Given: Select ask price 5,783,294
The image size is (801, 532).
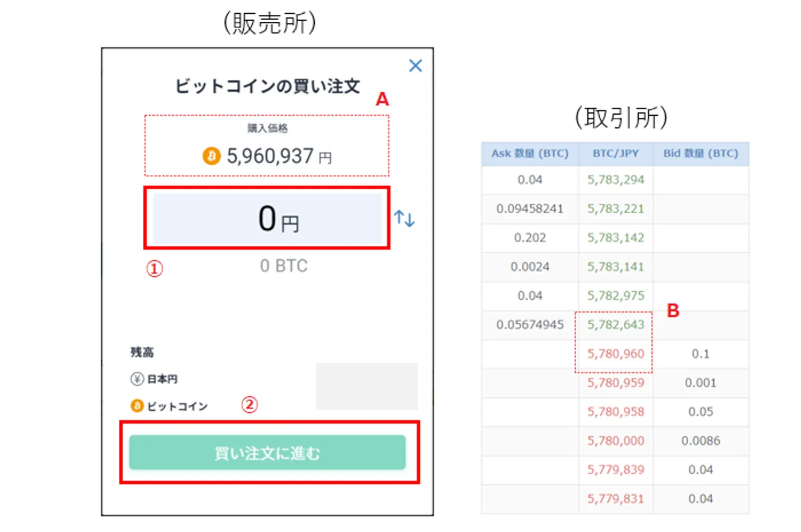Looking at the screenshot, I should [616, 180].
